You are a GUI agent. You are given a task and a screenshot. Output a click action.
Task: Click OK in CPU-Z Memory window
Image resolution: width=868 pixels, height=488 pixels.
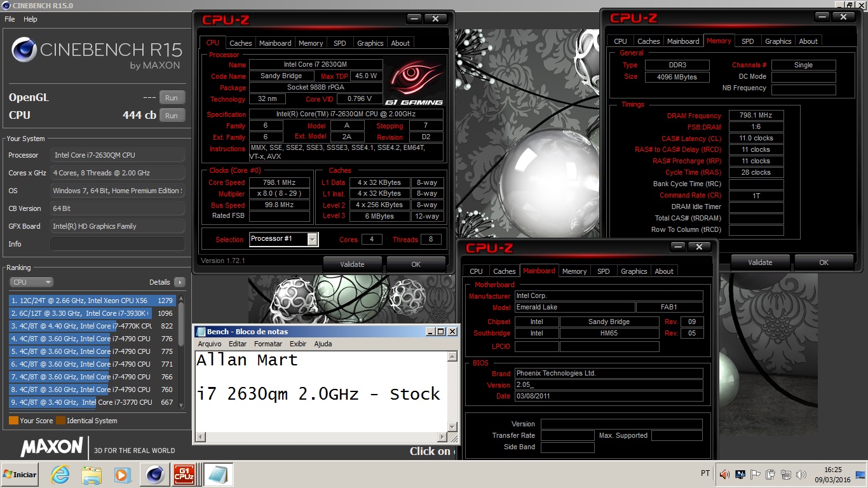824,262
